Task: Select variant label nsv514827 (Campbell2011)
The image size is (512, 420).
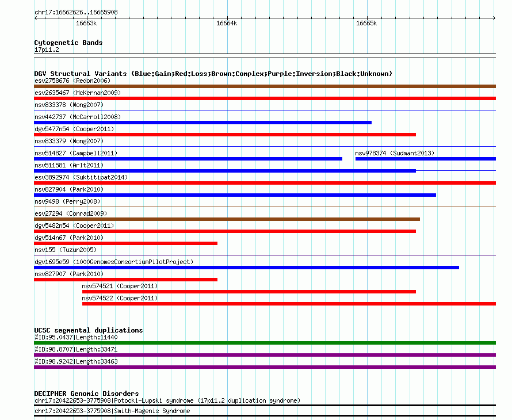Action: 76,153
